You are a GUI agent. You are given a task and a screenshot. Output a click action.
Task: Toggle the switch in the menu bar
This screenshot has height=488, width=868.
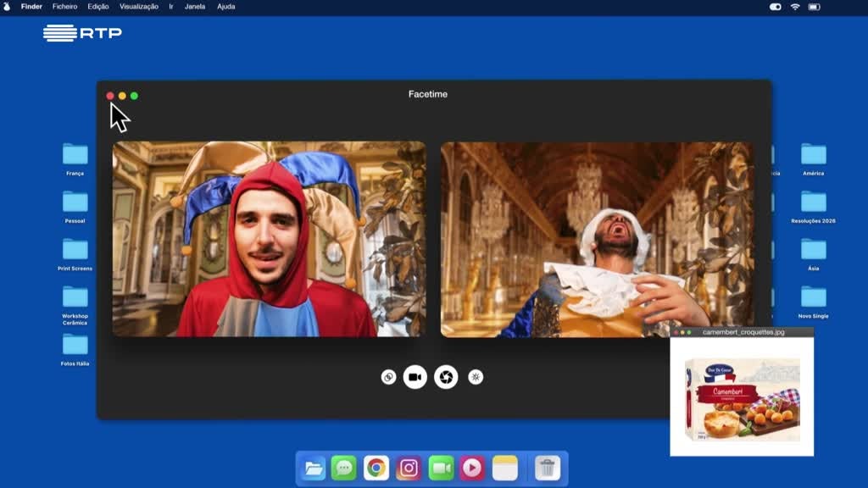point(775,7)
